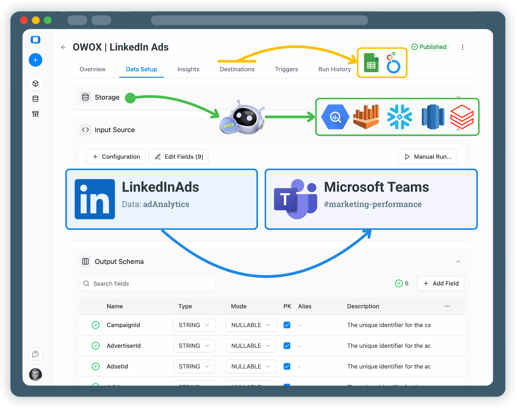
Task: Uncheck the PK checkbox for CampaignId
Action: pos(287,325)
